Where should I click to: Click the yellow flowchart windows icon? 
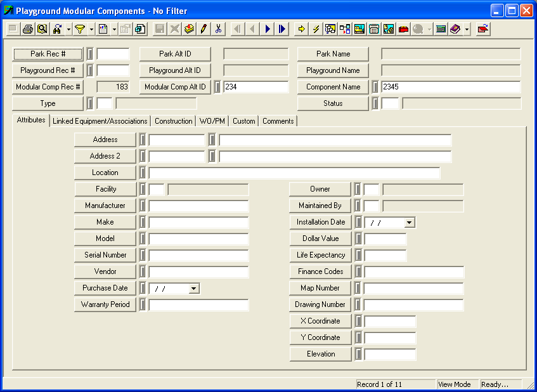point(330,29)
